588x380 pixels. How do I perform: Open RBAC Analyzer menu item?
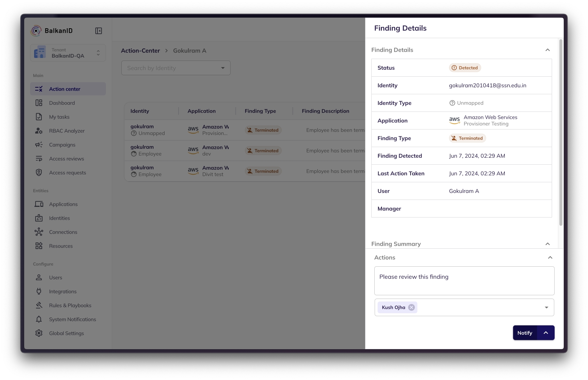point(68,131)
